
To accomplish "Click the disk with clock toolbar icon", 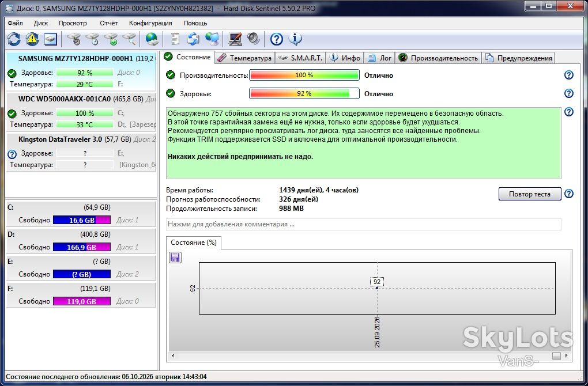I will 93,39.
